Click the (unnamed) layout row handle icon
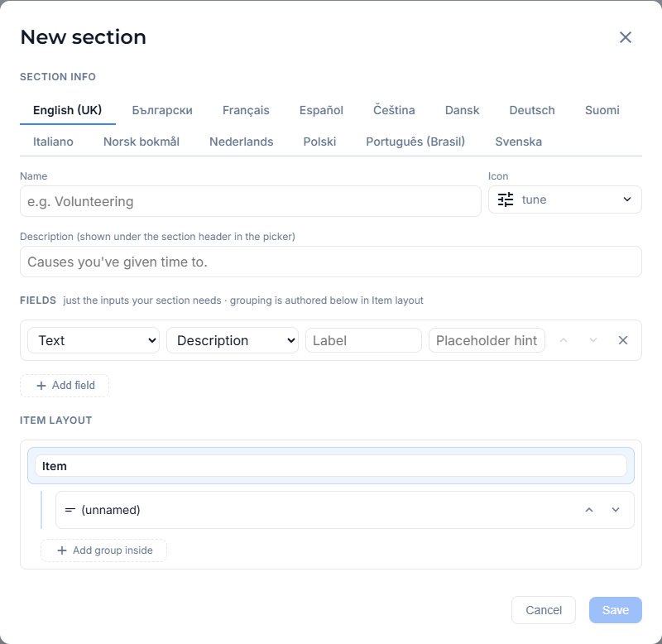This screenshot has width=662, height=644. (x=70, y=510)
